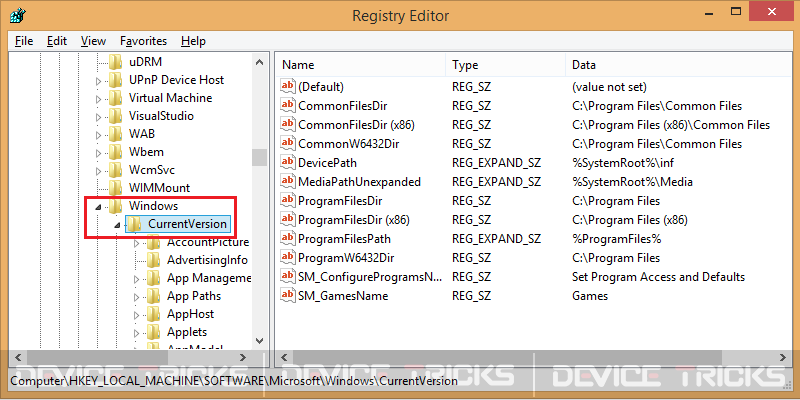Click the tree pane scroll up arrow
The width and height of the screenshot is (800, 400).
(259, 62)
